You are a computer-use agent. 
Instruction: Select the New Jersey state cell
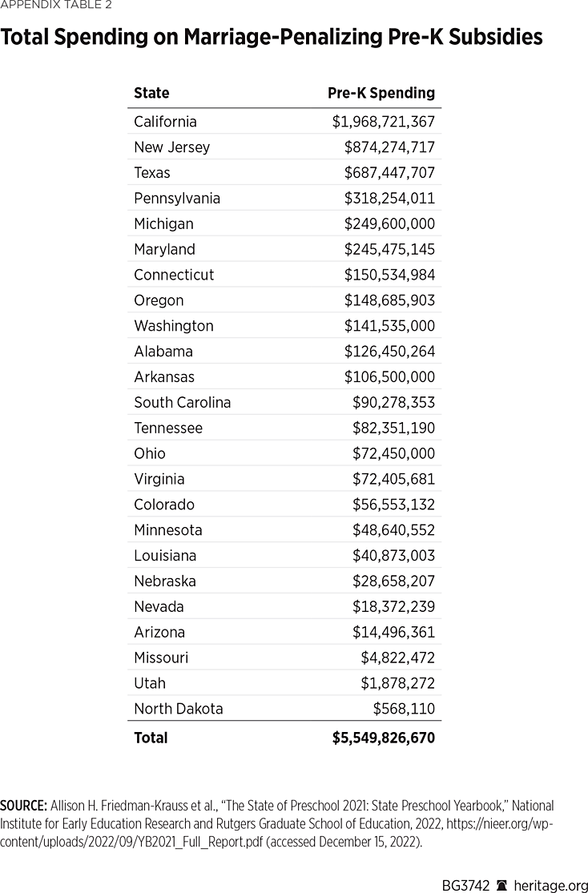(171, 147)
